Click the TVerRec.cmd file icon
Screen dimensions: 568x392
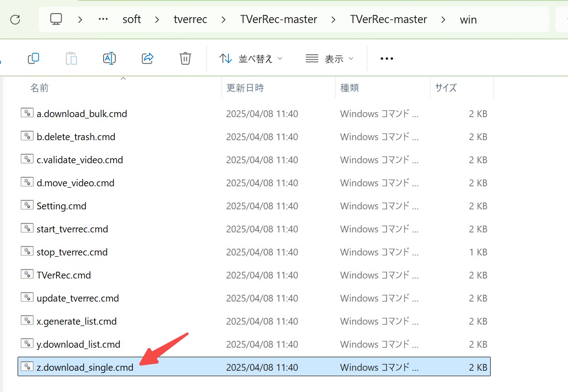pyautogui.click(x=27, y=275)
